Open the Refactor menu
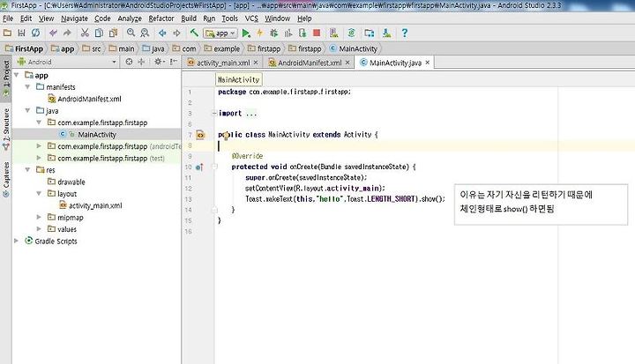This screenshot has height=364, width=635. tap(161, 19)
